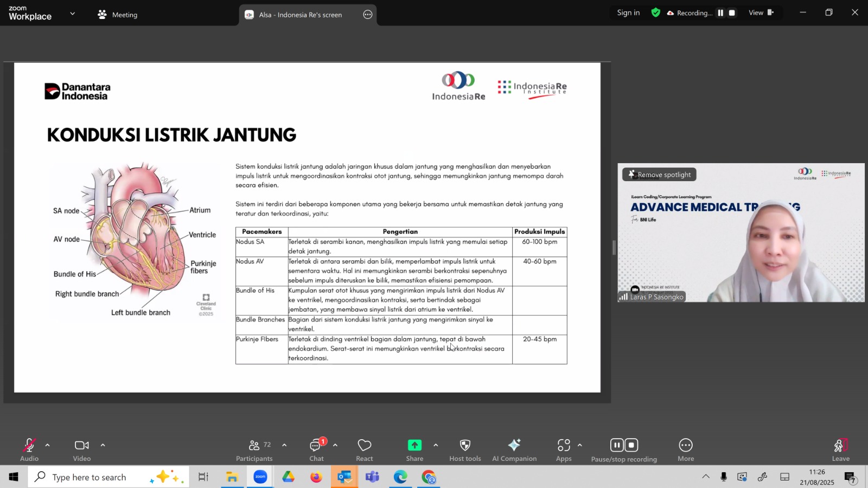The image size is (868, 488).
Task: Click Remove spotlight on the video
Action: coord(659,175)
